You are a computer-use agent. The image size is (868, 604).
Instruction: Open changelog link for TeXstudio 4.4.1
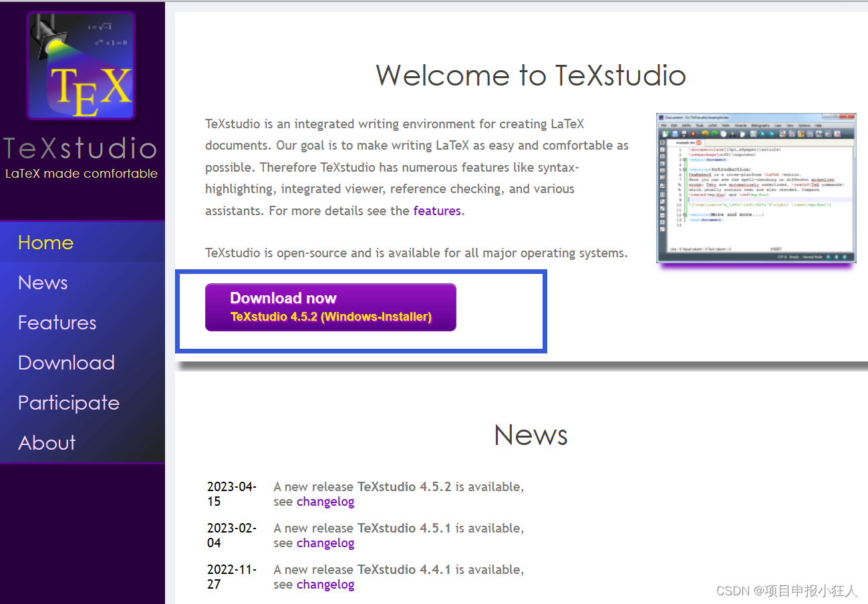325,585
